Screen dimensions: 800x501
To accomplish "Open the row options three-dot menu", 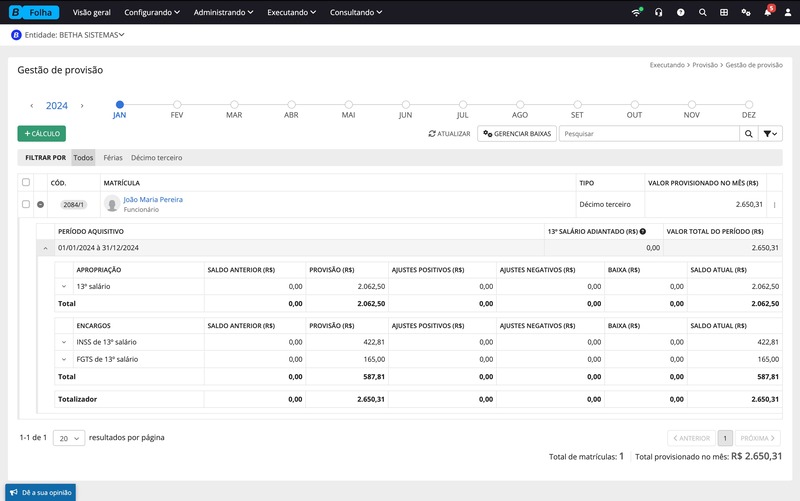I will 774,205.
